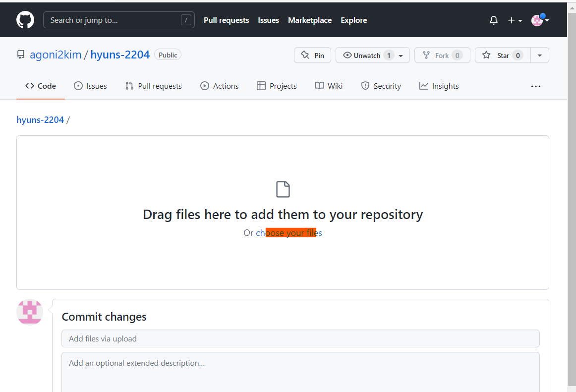576x392 pixels.
Task: Click the slash shortcut icon in search
Action: tap(186, 20)
